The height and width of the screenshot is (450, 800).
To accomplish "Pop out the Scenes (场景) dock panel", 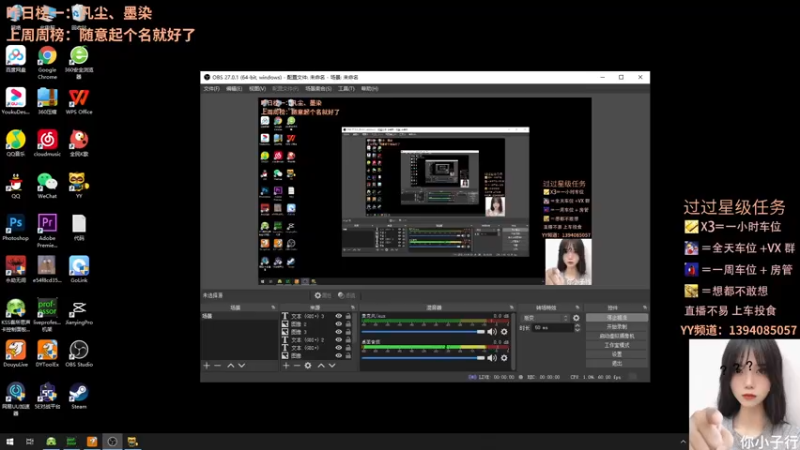I will click(x=273, y=308).
